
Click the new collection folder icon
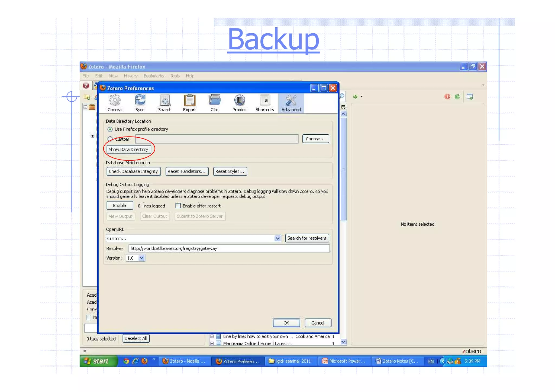point(87,97)
